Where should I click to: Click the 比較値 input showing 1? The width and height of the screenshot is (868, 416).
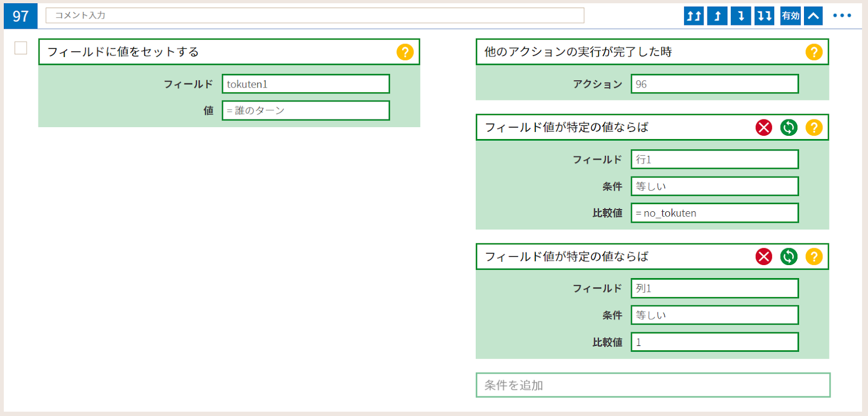(x=714, y=342)
